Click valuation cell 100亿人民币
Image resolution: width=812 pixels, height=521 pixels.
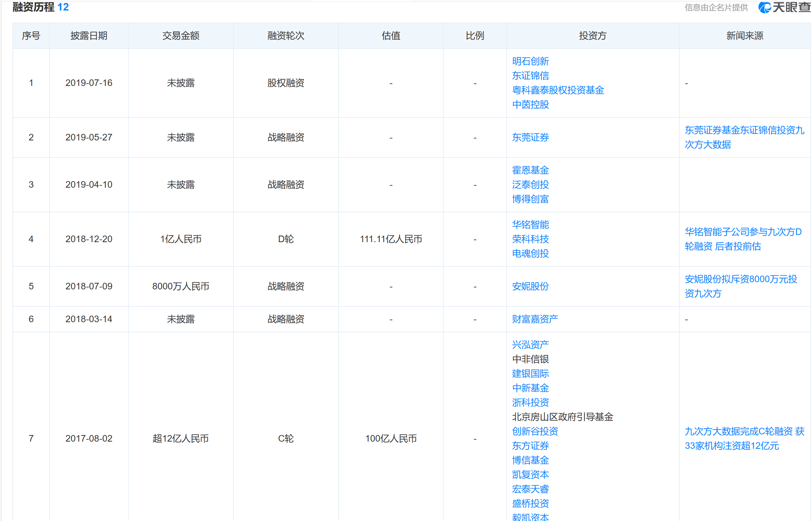point(391,439)
